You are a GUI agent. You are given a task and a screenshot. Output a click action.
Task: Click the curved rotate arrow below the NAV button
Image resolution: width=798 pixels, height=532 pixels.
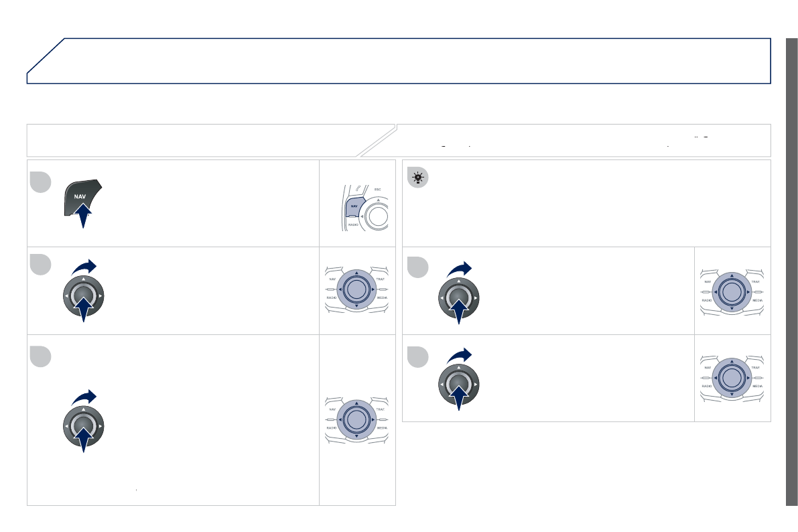84,267
